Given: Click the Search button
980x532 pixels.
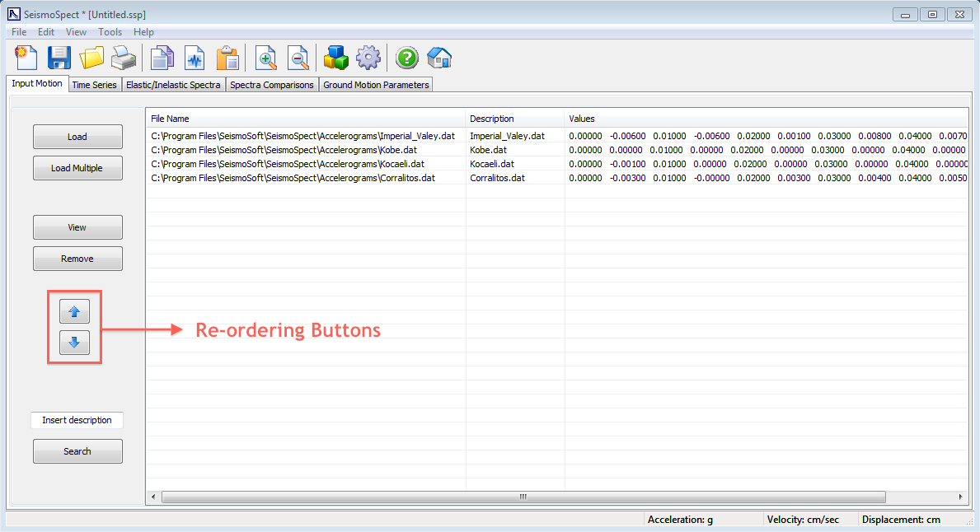Looking at the screenshot, I should (x=77, y=451).
